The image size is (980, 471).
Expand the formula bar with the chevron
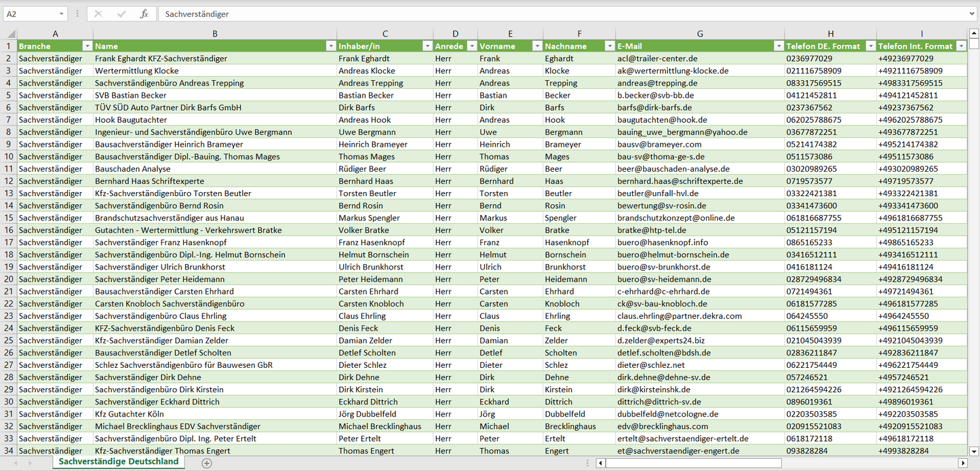(973, 14)
